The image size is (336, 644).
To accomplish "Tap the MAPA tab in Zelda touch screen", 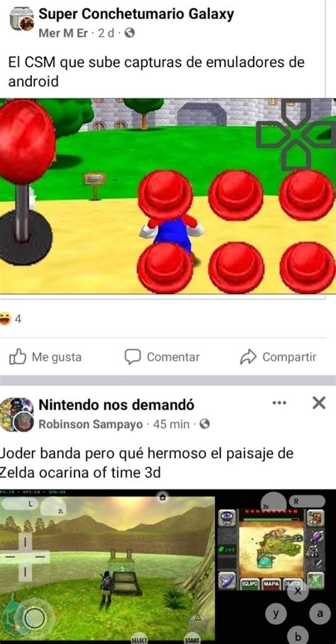I will click(271, 583).
